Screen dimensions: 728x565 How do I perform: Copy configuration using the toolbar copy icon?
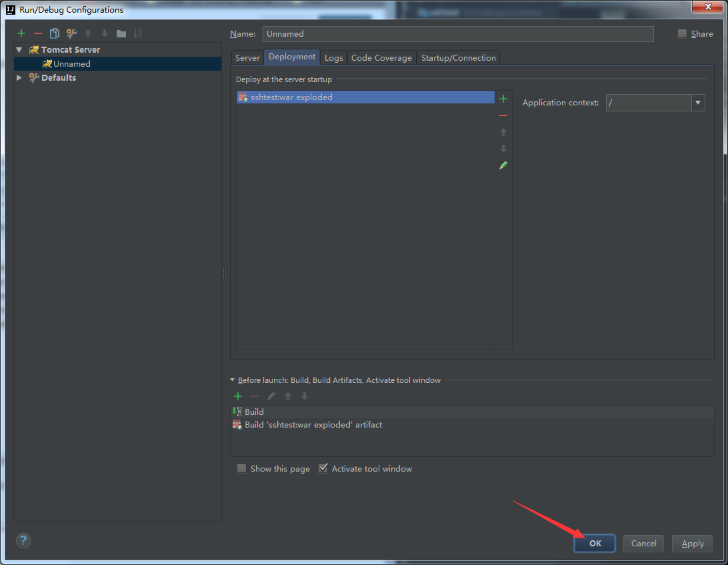click(x=55, y=33)
